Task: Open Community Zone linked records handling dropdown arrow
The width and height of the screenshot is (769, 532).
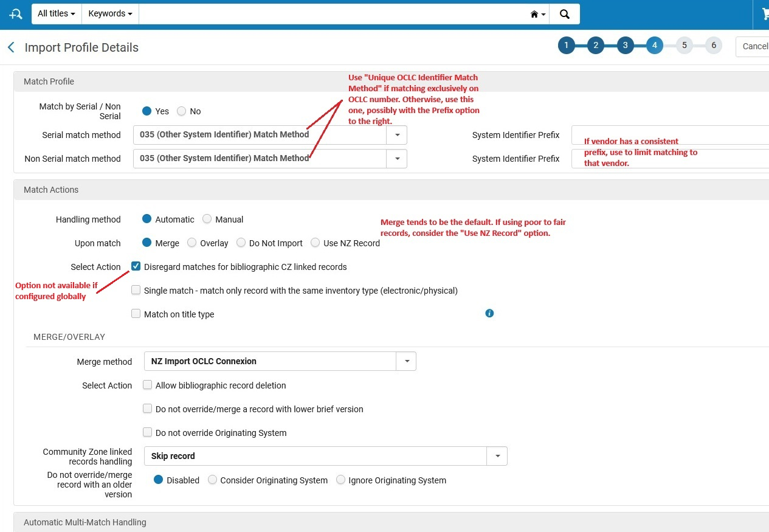Action: pos(497,456)
